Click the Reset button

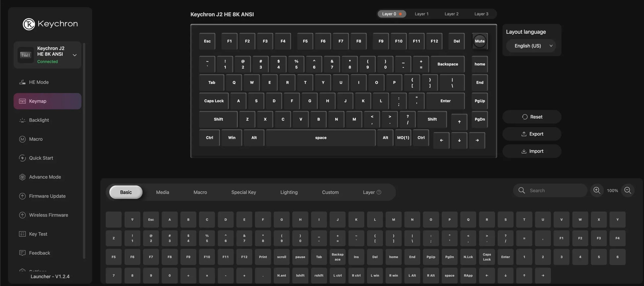click(532, 117)
